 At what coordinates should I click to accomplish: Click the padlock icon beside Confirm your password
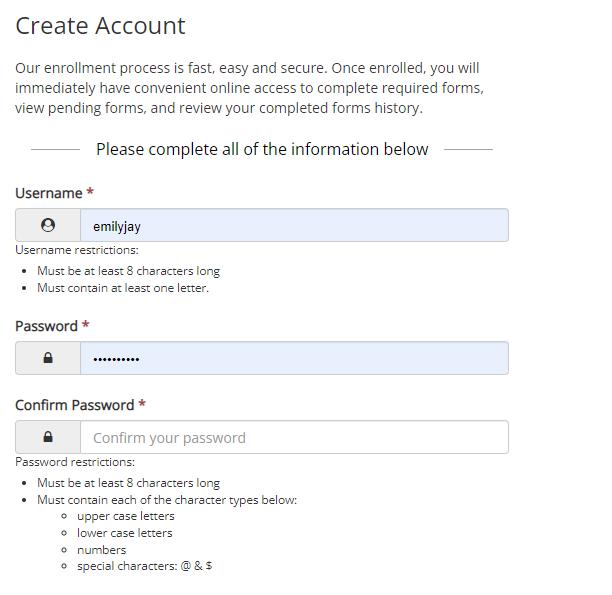pos(48,436)
